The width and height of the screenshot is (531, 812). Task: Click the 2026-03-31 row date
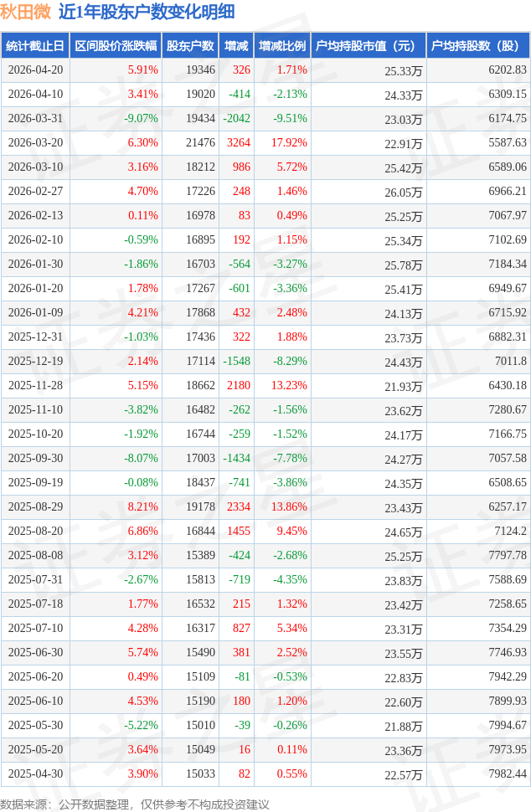point(35,119)
